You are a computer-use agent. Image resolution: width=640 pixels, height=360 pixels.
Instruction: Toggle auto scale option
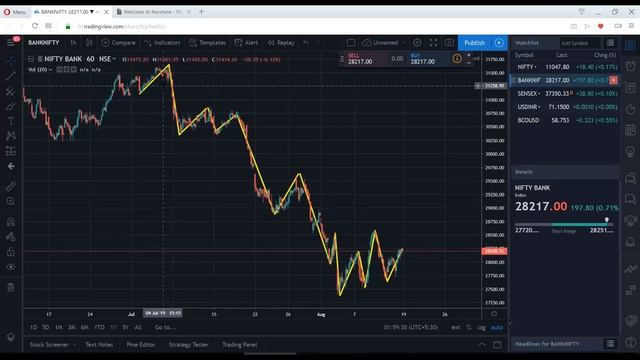(x=497, y=327)
